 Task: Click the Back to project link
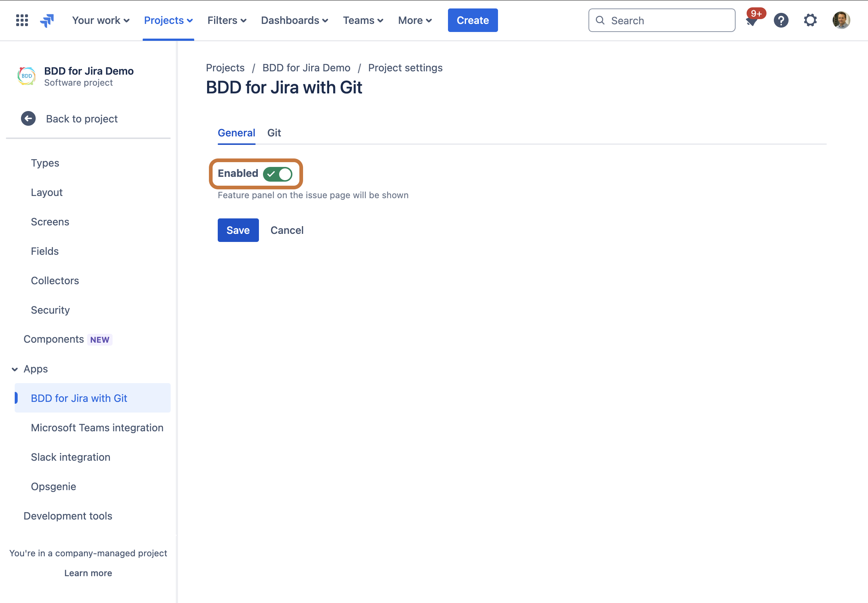click(x=82, y=119)
